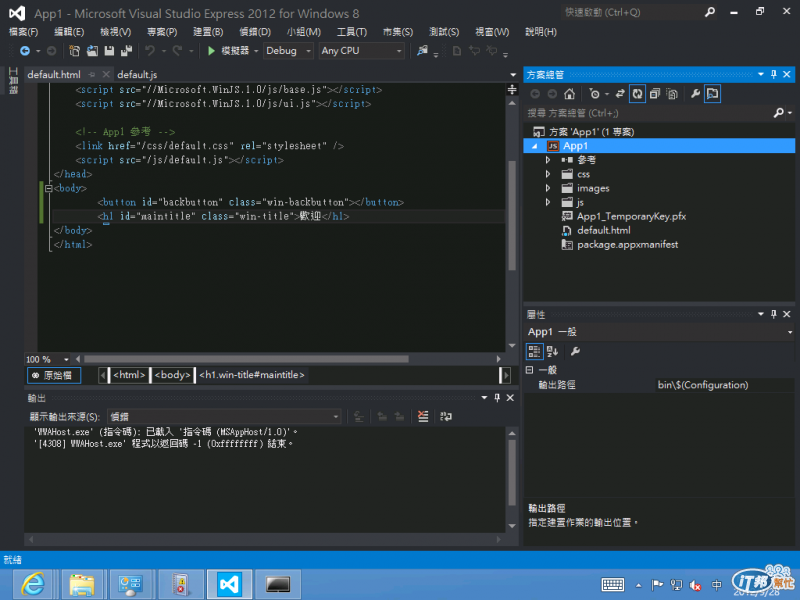Start debugging with green play button
Viewport: 800px width, 600px height.
click(x=211, y=51)
